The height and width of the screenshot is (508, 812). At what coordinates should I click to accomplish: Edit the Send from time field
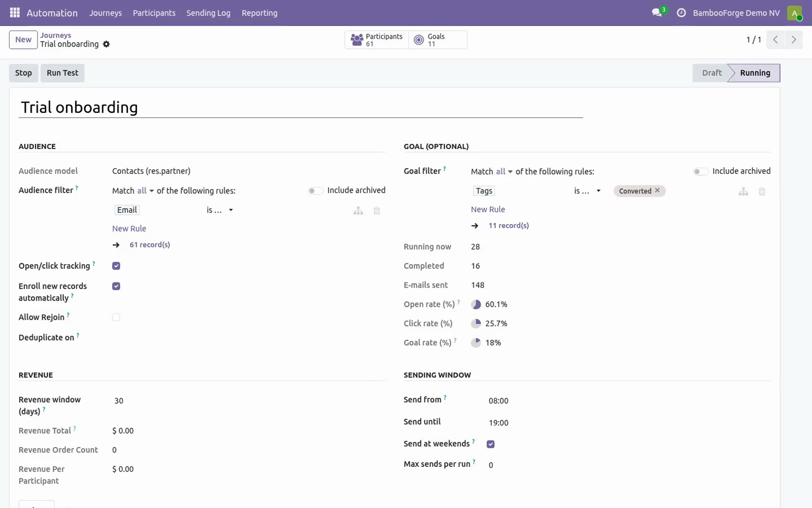coord(629,401)
